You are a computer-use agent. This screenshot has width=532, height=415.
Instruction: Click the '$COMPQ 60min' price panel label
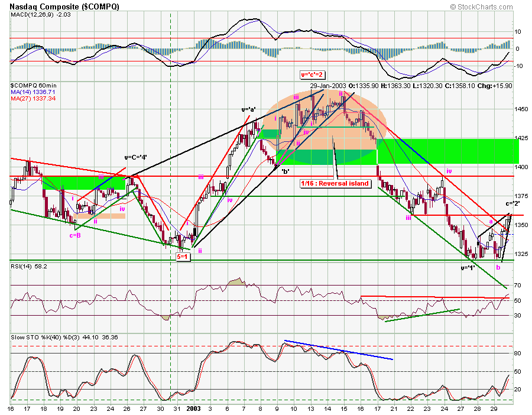point(33,86)
